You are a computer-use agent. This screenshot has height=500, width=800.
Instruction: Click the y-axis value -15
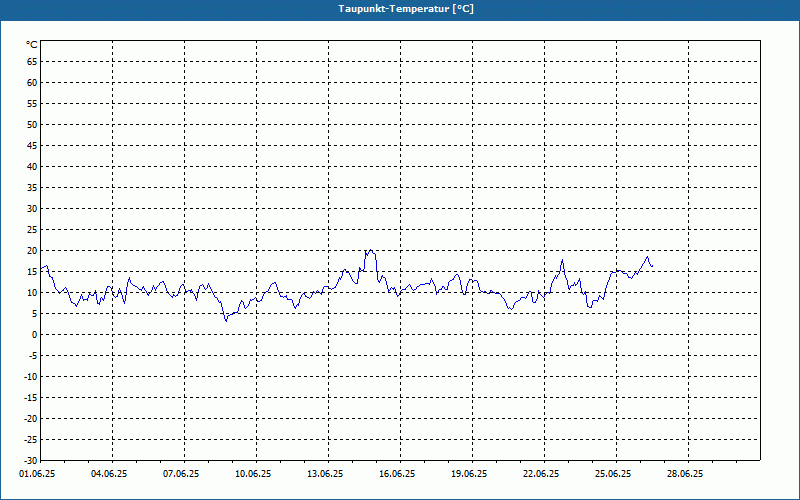[31, 397]
